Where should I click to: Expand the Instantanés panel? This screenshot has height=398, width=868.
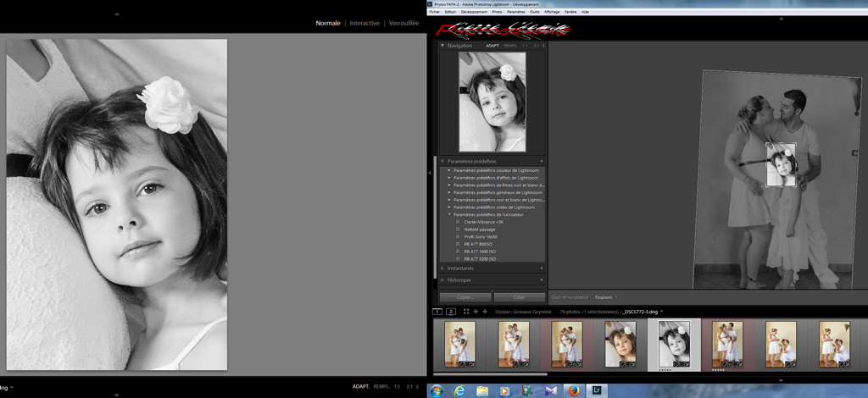point(442,268)
